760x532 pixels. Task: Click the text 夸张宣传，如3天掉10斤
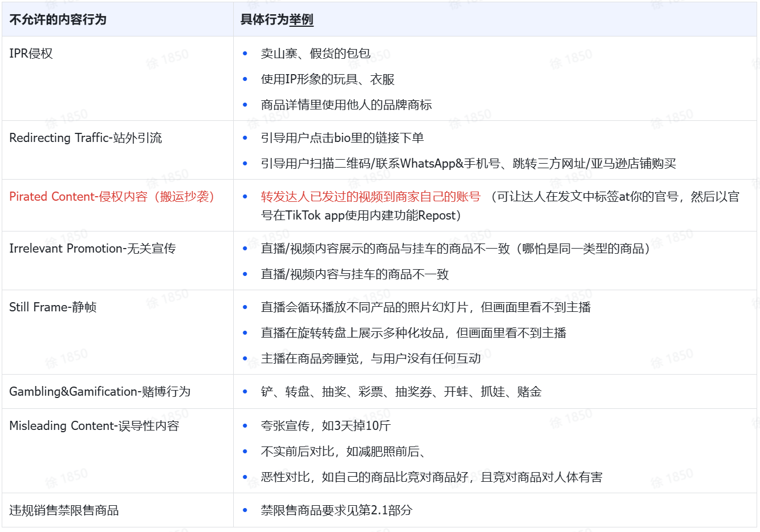pos(326,426)
